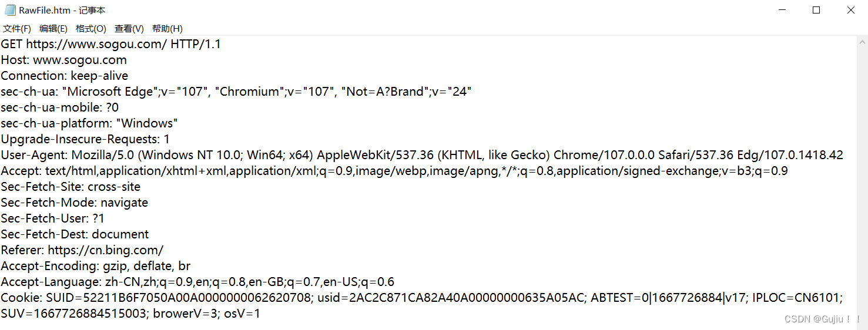Click the Notepad icon in title bar
Viewport: 868px width, 330px height.
pos(10,10)
